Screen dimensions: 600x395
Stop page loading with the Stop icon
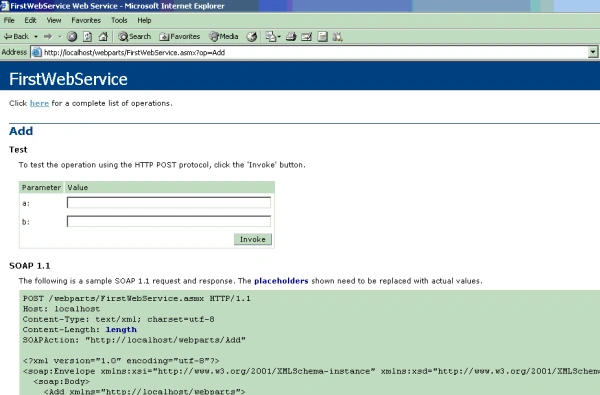click(72, 36)
